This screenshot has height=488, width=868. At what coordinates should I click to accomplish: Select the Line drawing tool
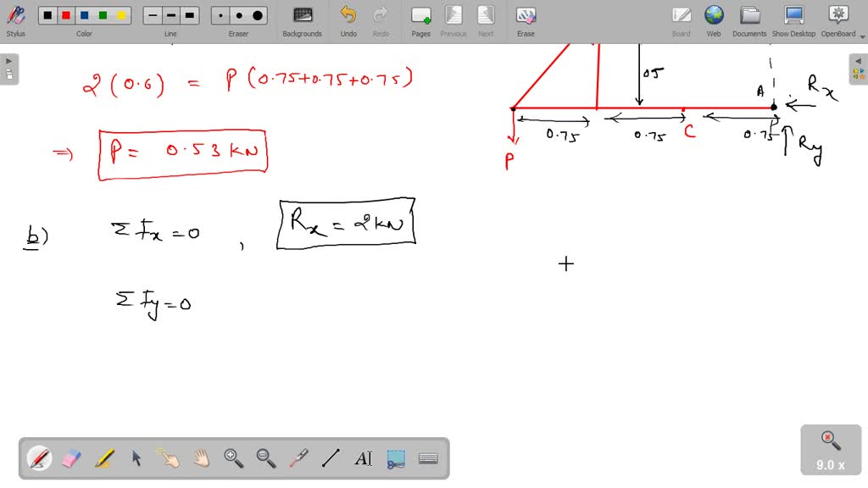[x=331, y=457]
